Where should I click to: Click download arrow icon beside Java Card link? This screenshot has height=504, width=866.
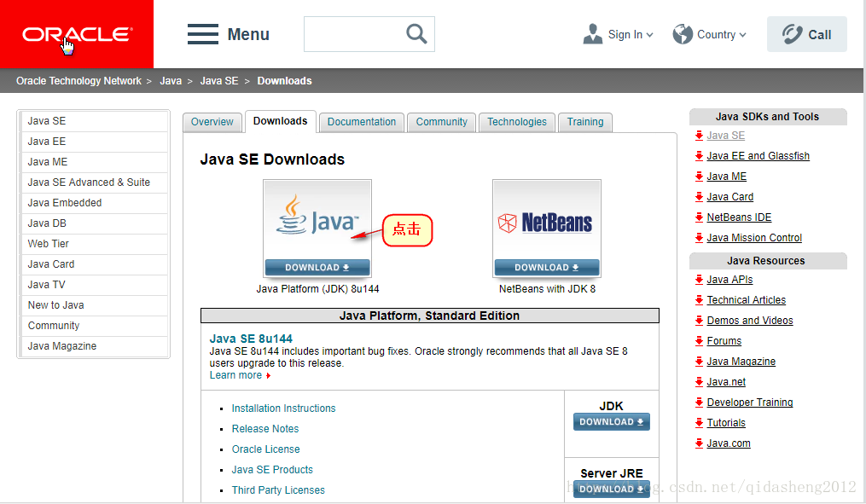point(700,196)
